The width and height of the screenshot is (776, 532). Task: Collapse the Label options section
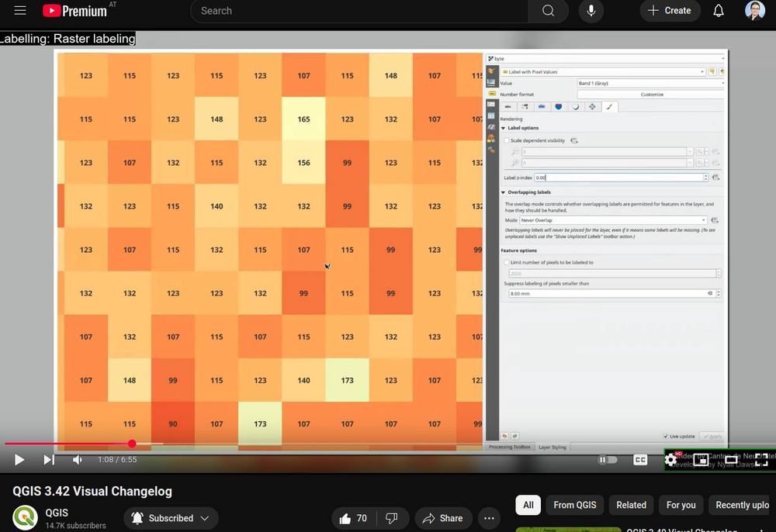(x=504, y=128)
